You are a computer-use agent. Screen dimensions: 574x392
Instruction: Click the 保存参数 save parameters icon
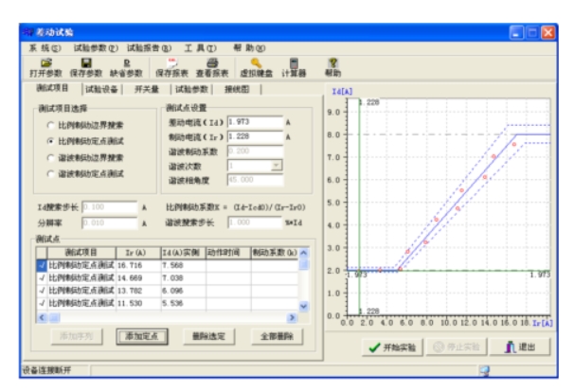(x=86, y=65)
